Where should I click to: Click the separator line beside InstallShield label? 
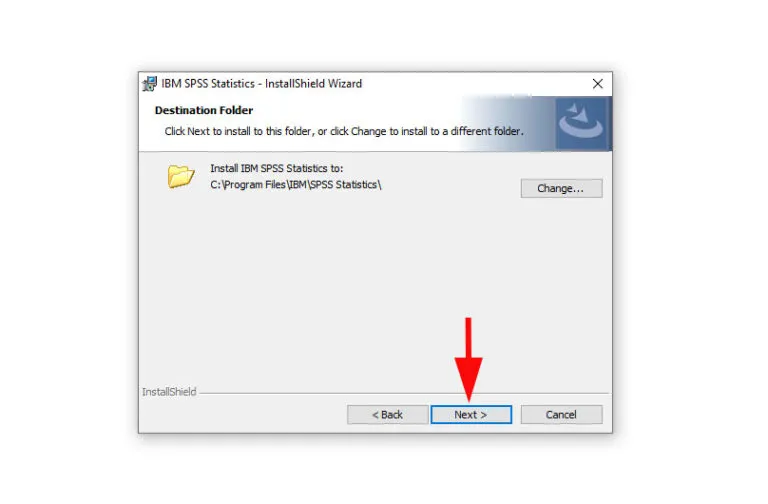404,393
